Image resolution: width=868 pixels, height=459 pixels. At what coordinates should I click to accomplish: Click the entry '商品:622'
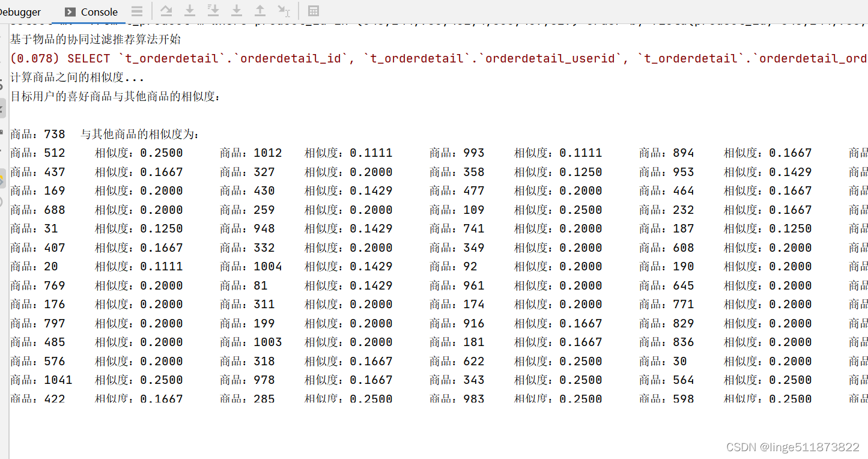[x=457, y=361]
